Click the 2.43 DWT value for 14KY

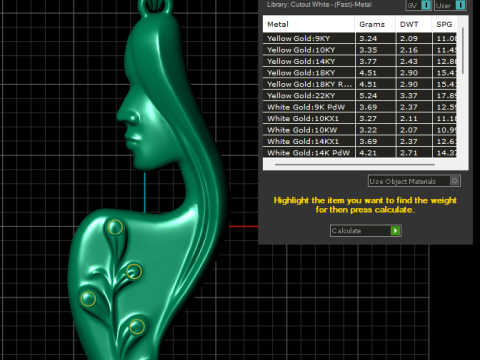tap(409, 61)
